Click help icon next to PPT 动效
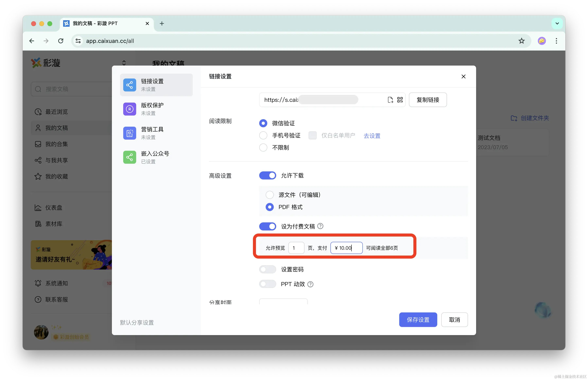Viewport: 588px width, 380px height. (310, 284)
